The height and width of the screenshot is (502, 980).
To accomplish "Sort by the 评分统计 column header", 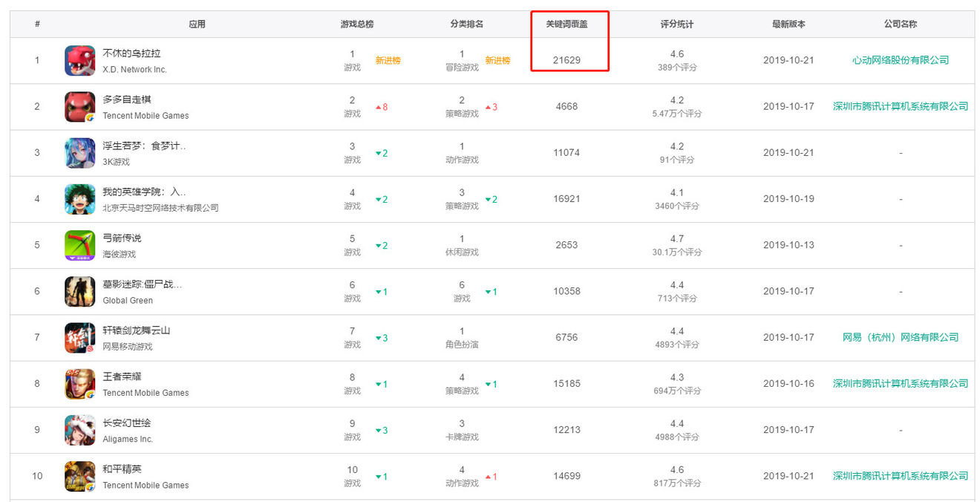I will pos(676,24).
